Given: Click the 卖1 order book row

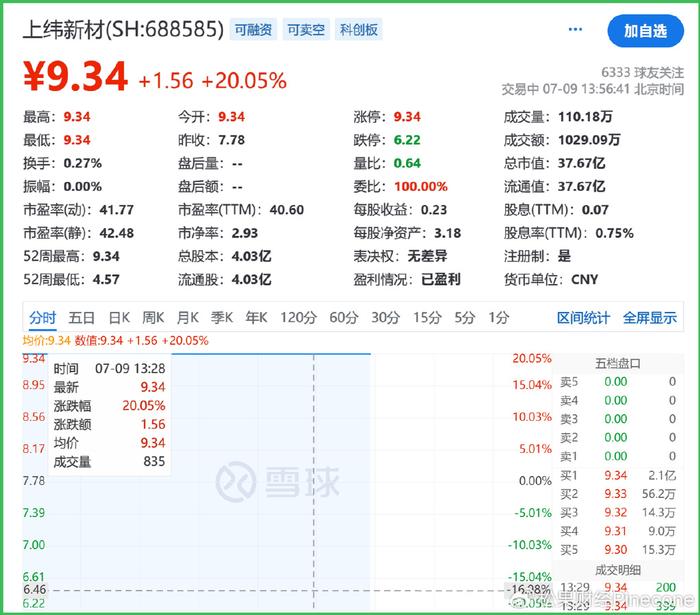Looking at the screenshot, I should 618,457.
